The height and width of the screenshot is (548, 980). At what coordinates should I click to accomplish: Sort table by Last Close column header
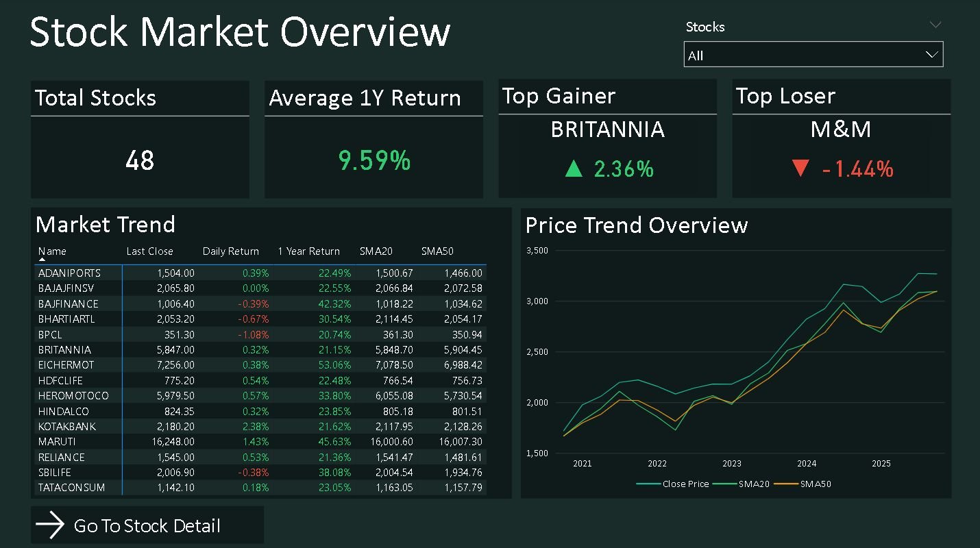tap(149, 251)
